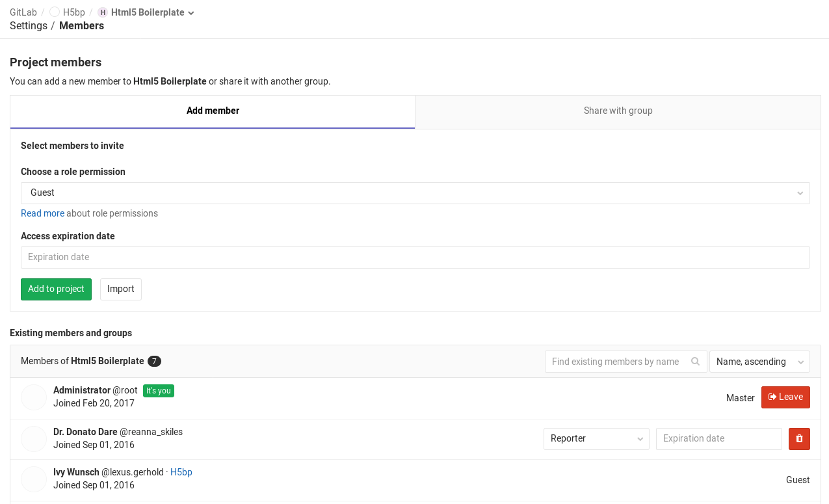Open the Administrator member profile name

(82, 390)
